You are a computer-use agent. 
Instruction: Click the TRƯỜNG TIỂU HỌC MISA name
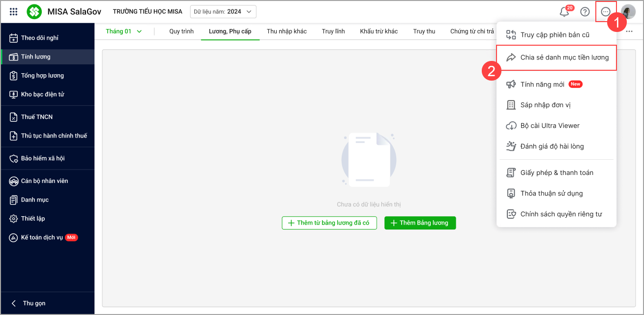tap(147, 11)
